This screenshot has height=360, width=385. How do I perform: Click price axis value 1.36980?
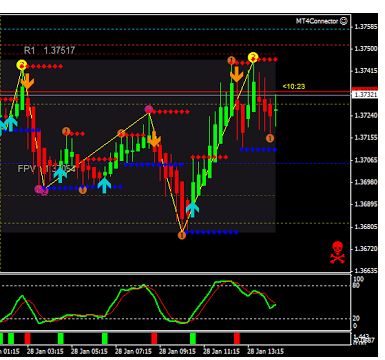click(366, 182)
